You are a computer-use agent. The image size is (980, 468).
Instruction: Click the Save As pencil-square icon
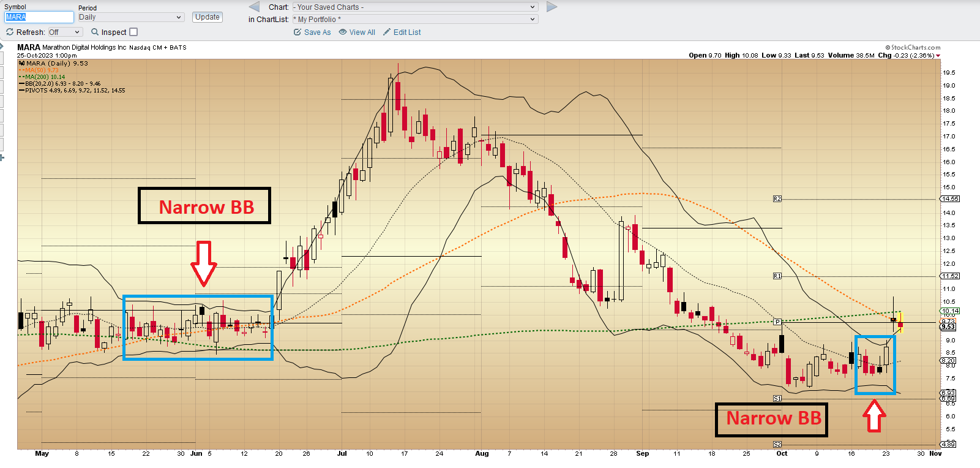(x=297, y=32)
